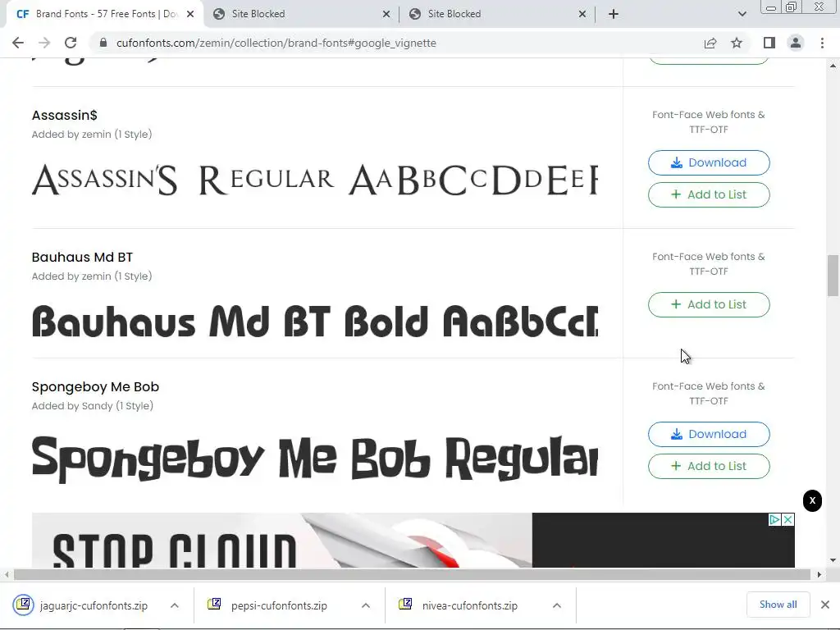Viewport: 840px width, 630px height.
Task: Close the first Site Blocked tab
Action: 386,14
